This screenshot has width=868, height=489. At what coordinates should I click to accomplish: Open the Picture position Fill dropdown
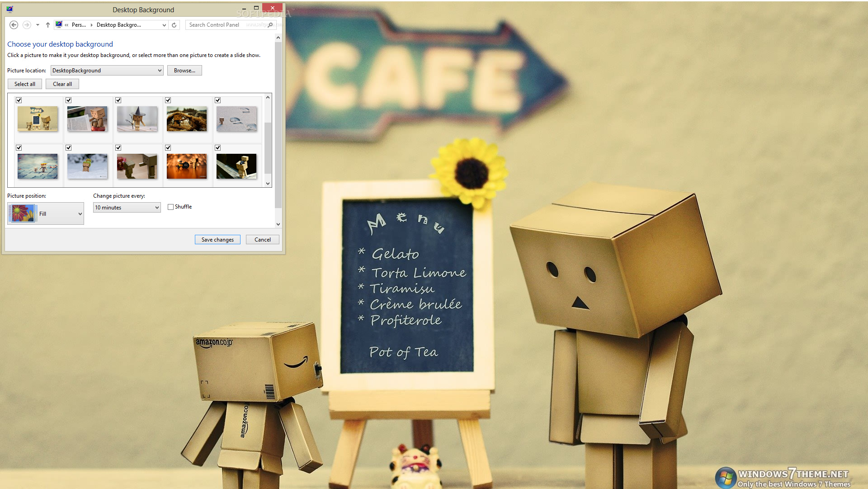46,214
